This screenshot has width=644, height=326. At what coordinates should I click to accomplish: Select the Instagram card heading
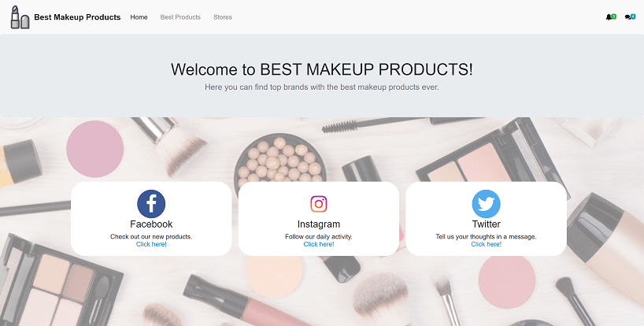pos(319,224)
